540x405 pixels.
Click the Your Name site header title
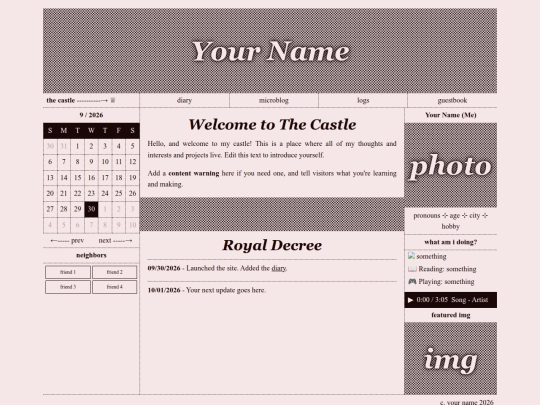coord(270,52)
